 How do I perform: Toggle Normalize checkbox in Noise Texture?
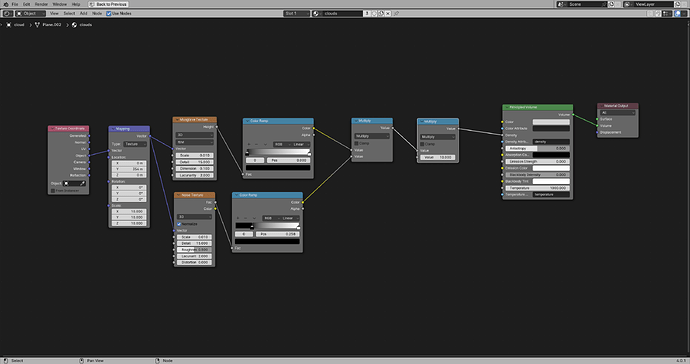(179, 224)
